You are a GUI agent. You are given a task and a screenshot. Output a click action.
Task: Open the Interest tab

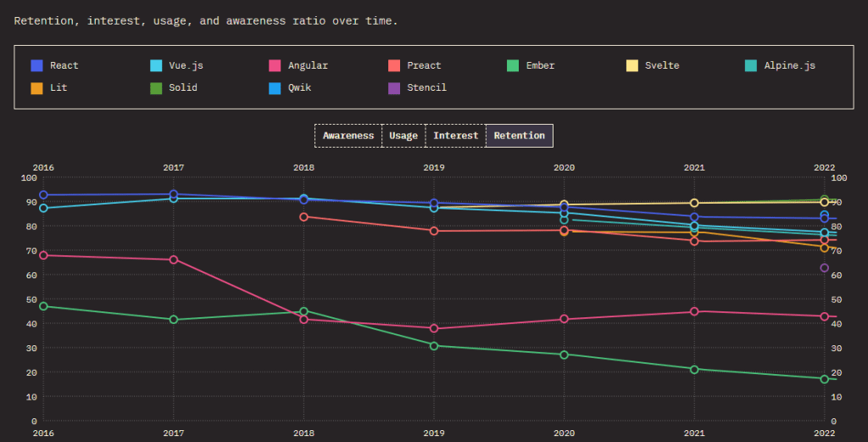[455, 136]
